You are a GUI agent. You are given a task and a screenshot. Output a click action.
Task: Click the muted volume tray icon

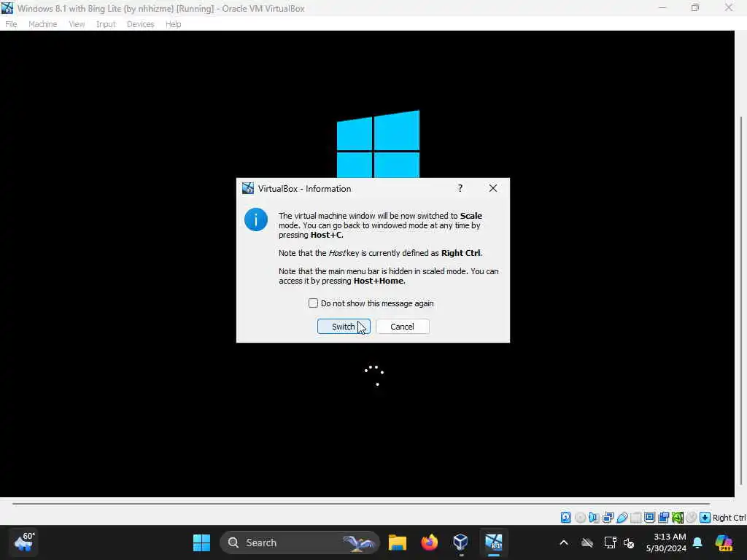[x=629, y=542]
